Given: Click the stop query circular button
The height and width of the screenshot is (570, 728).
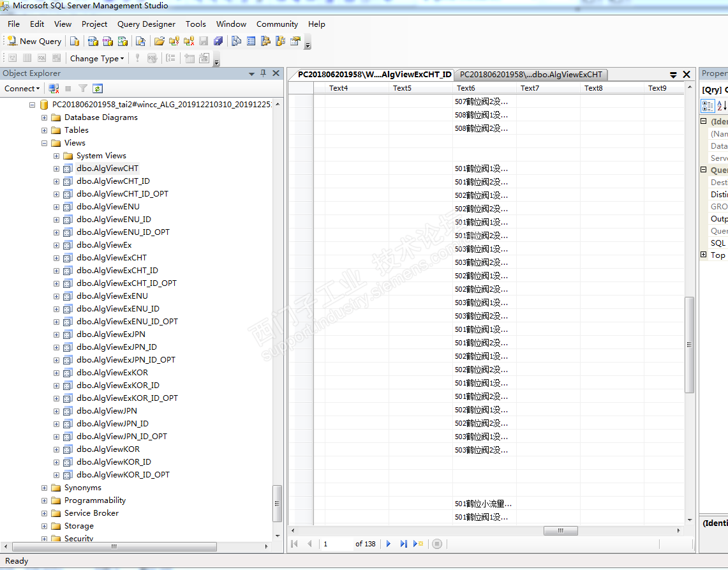Looking at the screenshot, I should coord(437,544).
